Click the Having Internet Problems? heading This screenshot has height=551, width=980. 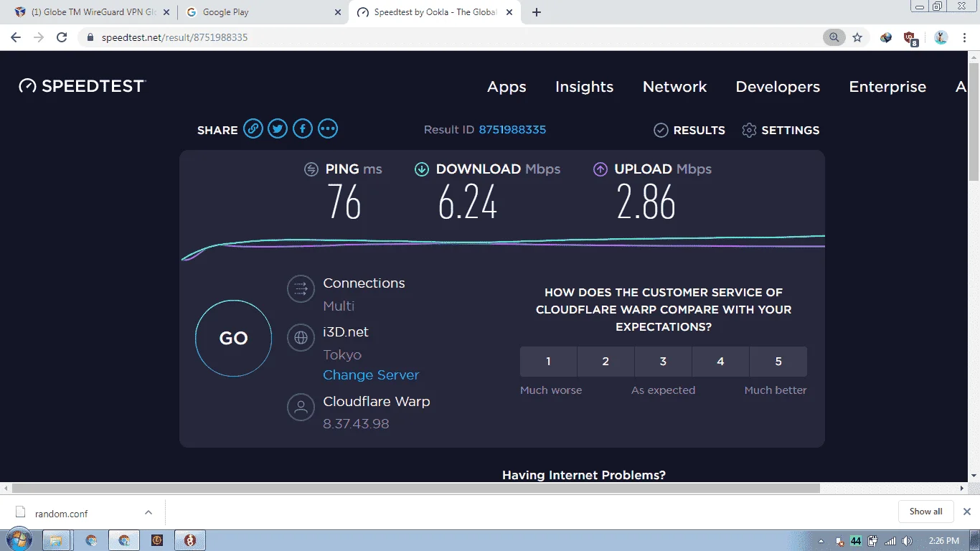[x=584, y=475]
